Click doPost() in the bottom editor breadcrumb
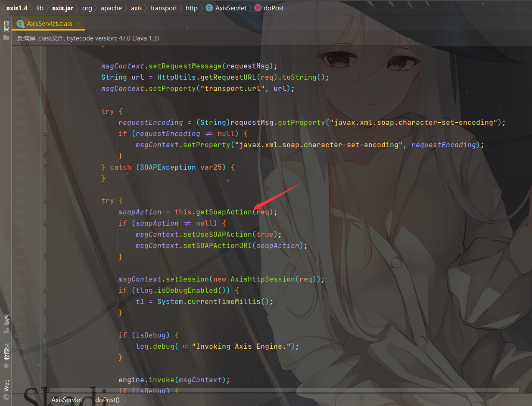This screenshot has height=406, width=532. pyautogui.click(x=107, y=400)
